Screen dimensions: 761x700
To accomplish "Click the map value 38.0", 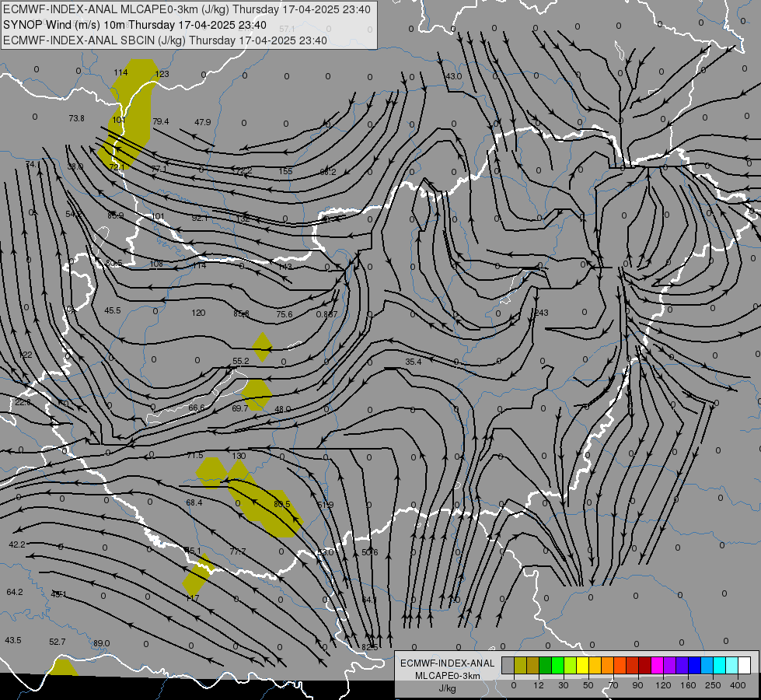I will [x=75, y=166].
